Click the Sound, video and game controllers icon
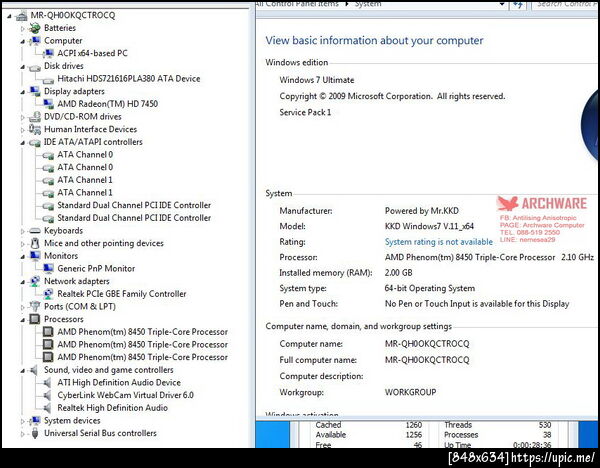The width and height of the screenshot is (600, 468). point(35,370)
